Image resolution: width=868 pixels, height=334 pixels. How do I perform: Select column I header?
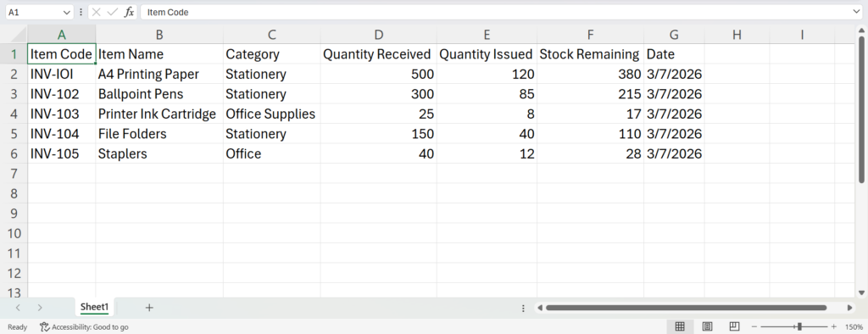point(802,35)
